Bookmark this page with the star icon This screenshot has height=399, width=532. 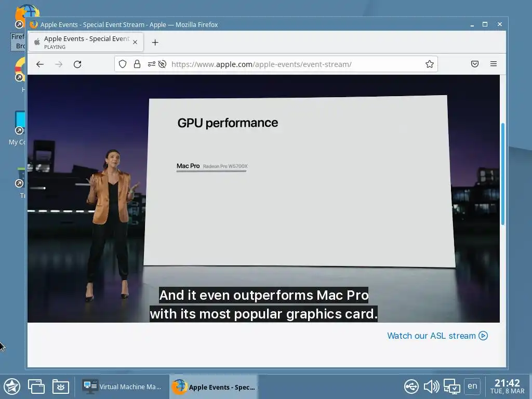(x=430, y=64)
